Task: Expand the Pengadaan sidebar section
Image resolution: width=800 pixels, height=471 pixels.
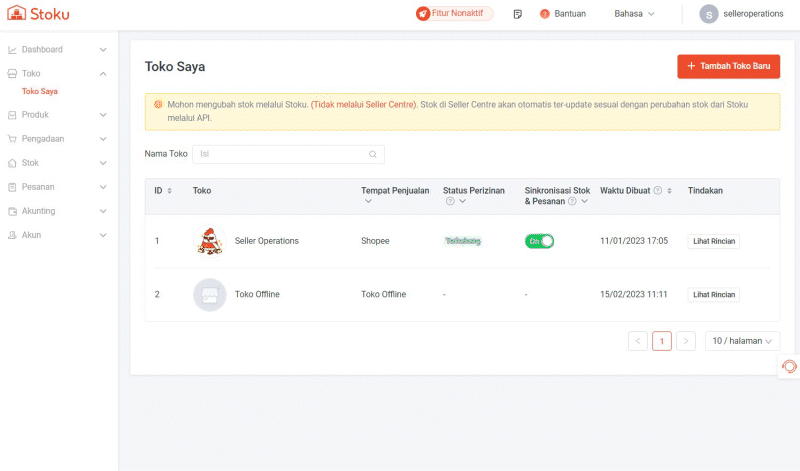Action: click(x=58, y=139)
